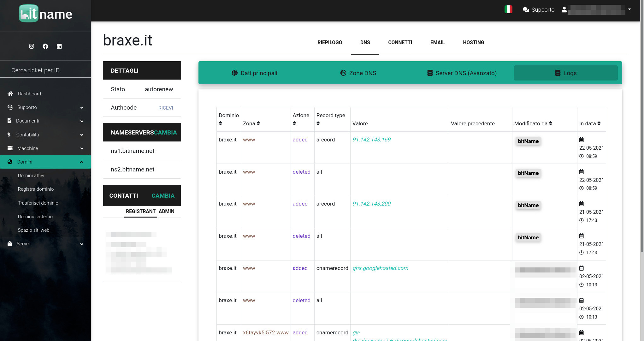Switch to the HOSTING tab
644x341 pixels.
pos(473,42)
